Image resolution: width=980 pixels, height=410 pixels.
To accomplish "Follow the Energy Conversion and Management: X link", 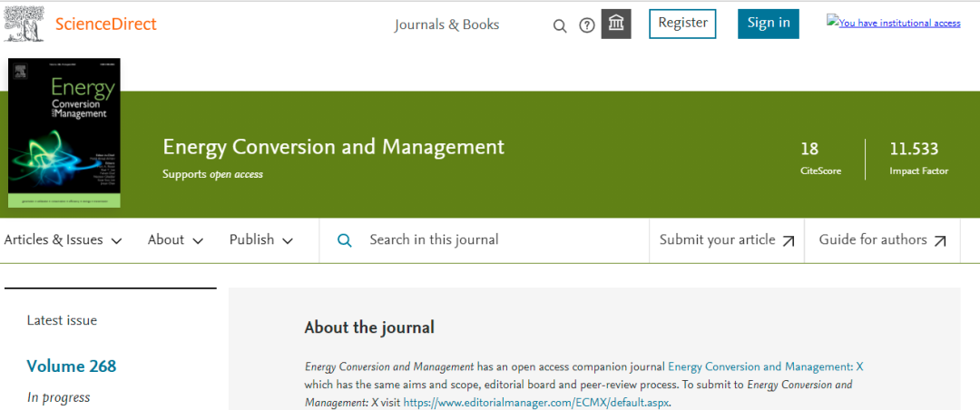I will point(765,366).
